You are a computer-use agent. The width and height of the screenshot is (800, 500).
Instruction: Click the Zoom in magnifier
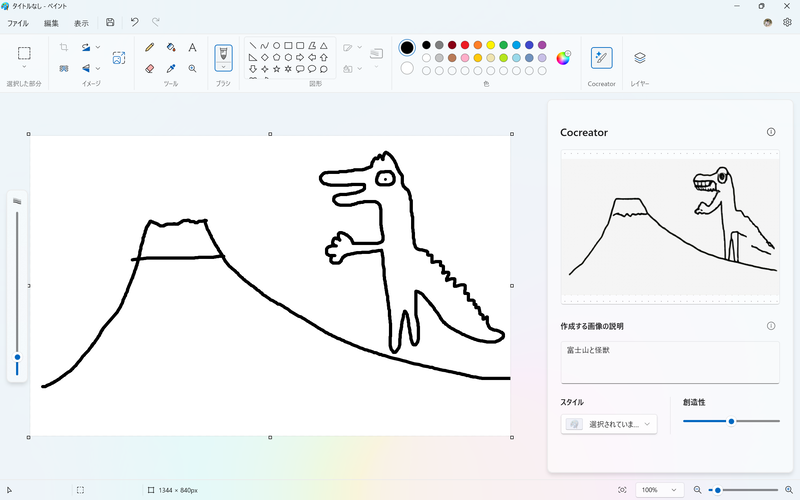pyautogui.click(x=789, y=490)
